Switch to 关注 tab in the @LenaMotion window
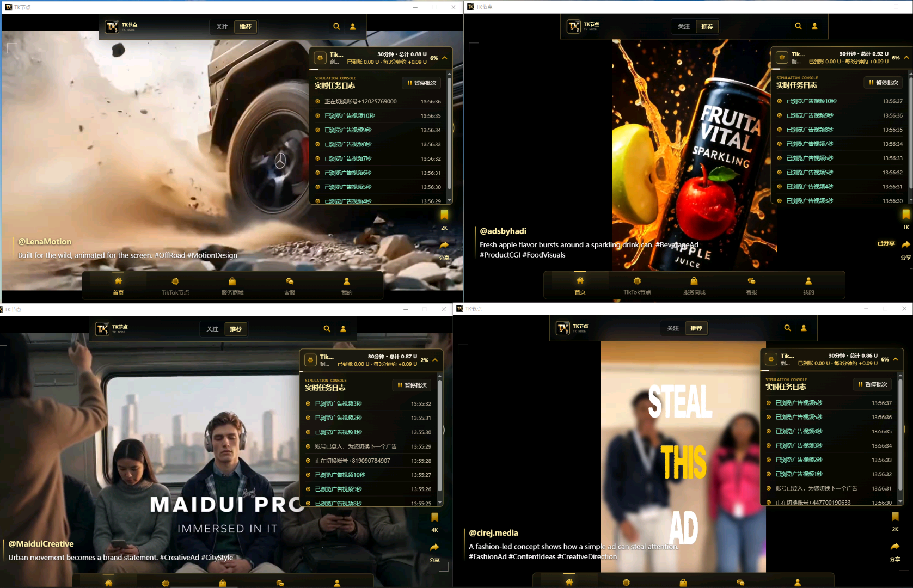 tap(222, 27)
